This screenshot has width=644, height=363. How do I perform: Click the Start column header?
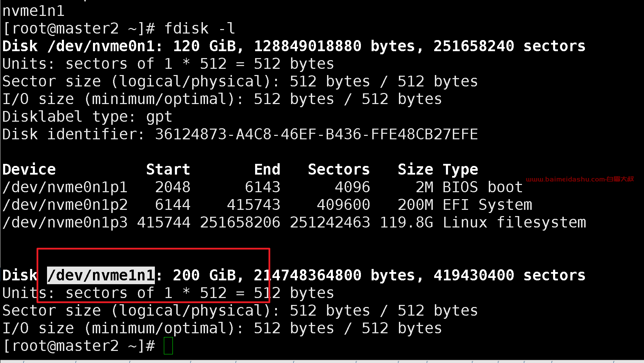coord(168,169)
